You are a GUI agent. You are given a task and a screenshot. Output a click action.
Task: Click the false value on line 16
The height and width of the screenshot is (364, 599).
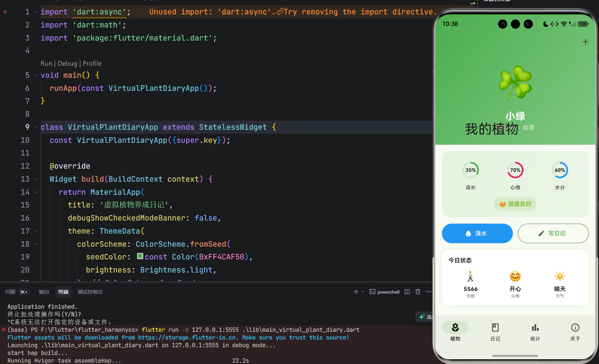(206, 218)
